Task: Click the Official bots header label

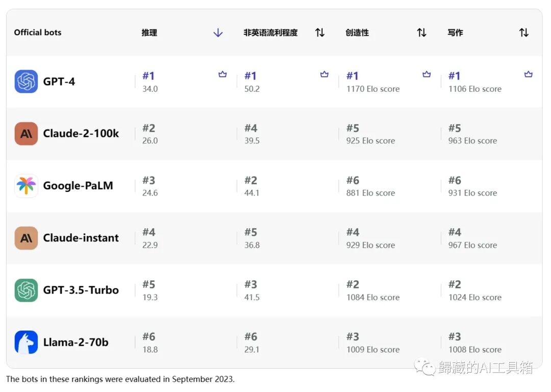Action: click(38, 32)
